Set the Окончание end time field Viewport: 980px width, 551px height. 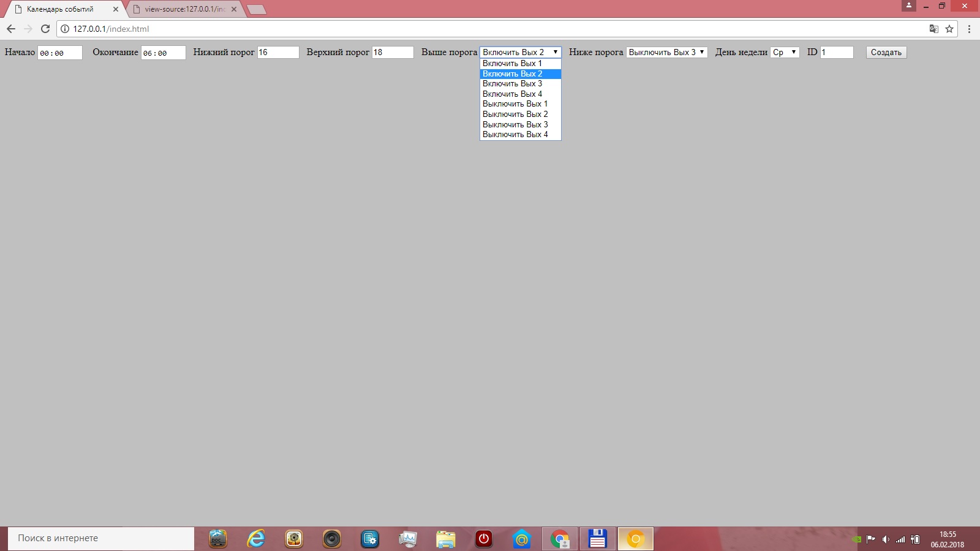pos(164,53)
